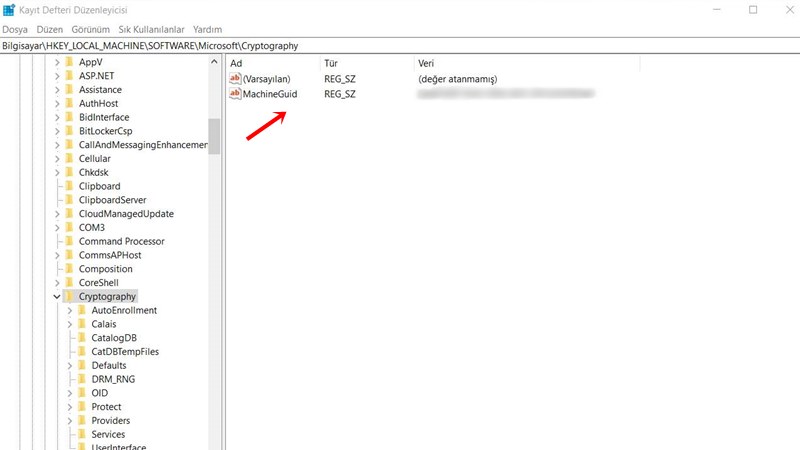Select the BidInterface key
The height and width of the screenshot is (450, 800).
[104, 117]
